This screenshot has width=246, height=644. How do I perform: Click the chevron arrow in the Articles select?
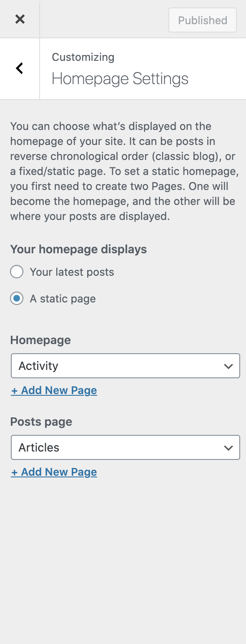click(x=228, y=448)
